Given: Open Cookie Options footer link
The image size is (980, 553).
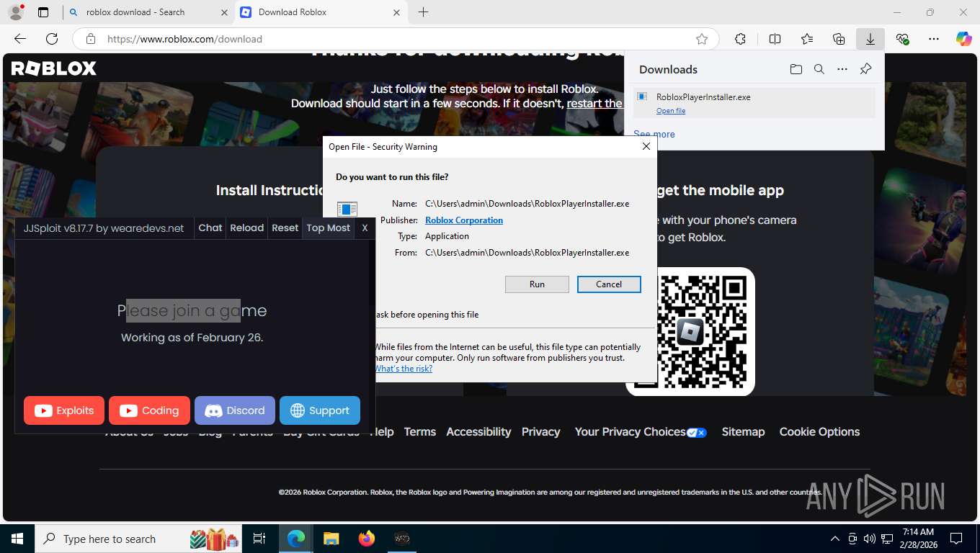Looking at the screenshot, I should pos(819,432).
